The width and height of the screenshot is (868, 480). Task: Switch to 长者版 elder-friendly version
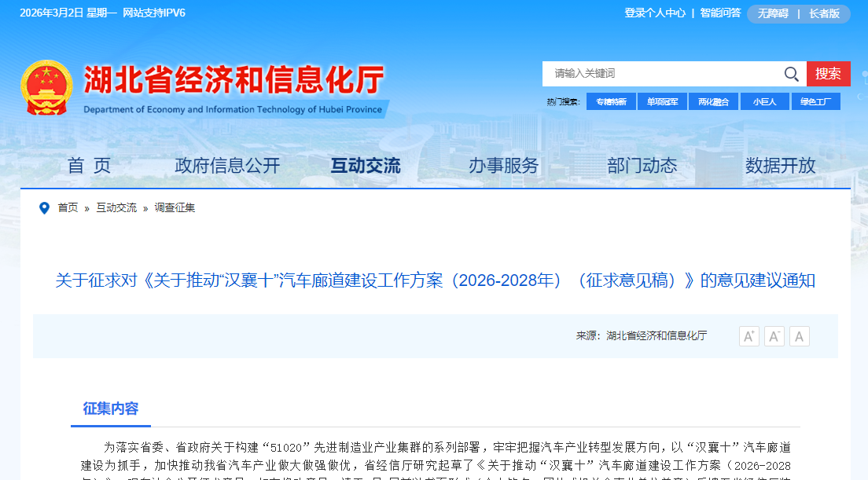824,13
